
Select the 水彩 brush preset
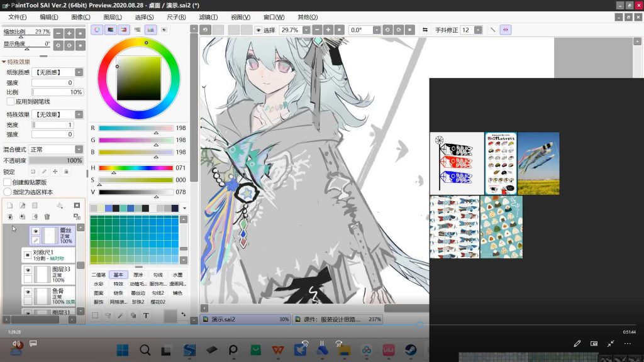point(98,283)
